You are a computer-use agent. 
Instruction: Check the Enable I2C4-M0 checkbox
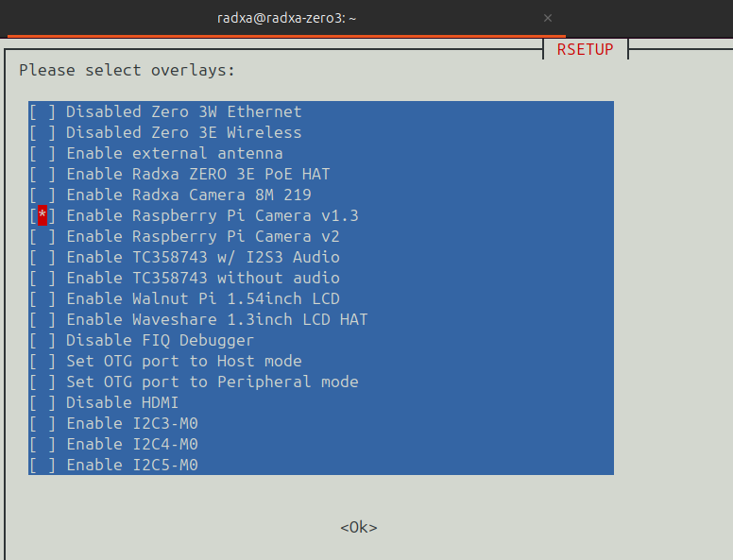[x=43, y=444]
